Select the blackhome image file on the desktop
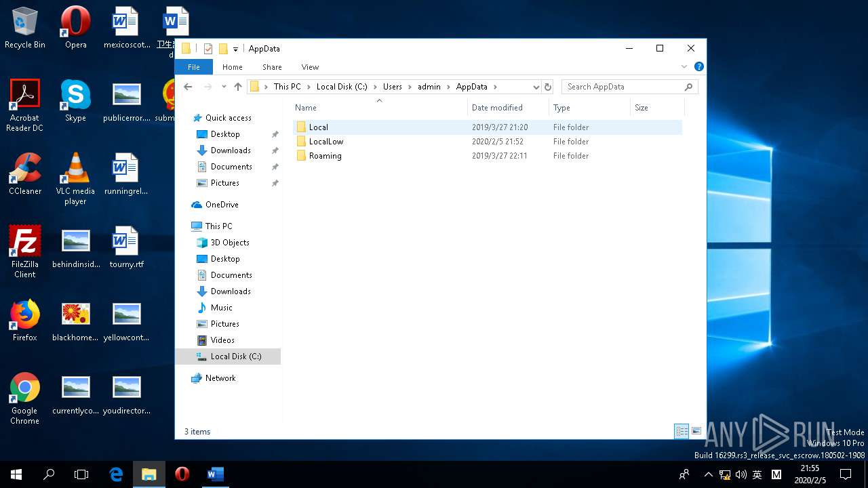The image size is (868, 488). coord(75,321)
